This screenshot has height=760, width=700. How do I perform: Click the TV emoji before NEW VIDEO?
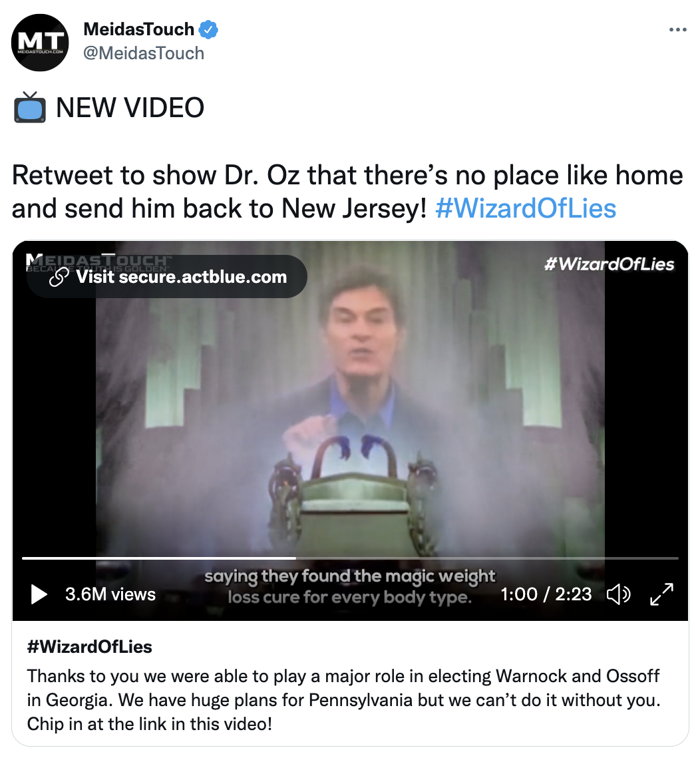point(29,107)
